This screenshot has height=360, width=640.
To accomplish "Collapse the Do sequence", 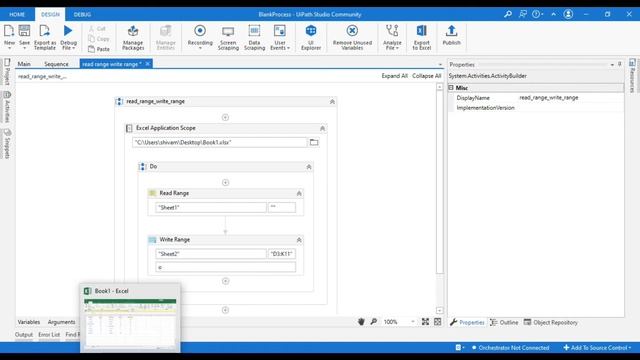I will point(309,167).
